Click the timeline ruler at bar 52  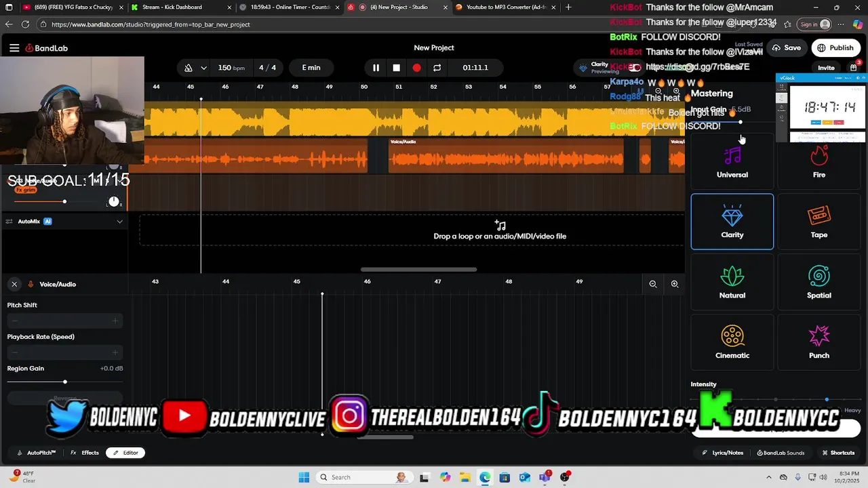pos(433,87)
